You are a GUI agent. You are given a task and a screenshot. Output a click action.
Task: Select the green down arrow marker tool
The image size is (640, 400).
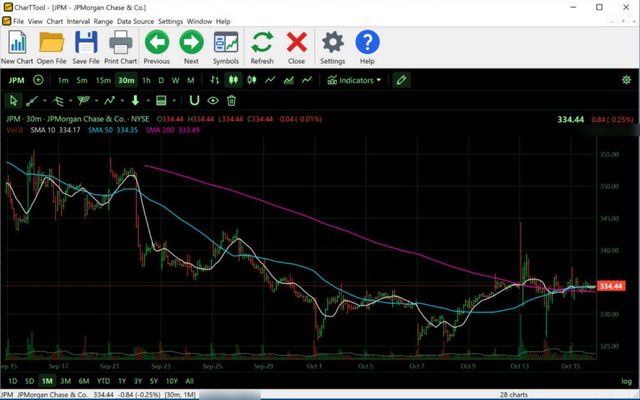(135, 100)
